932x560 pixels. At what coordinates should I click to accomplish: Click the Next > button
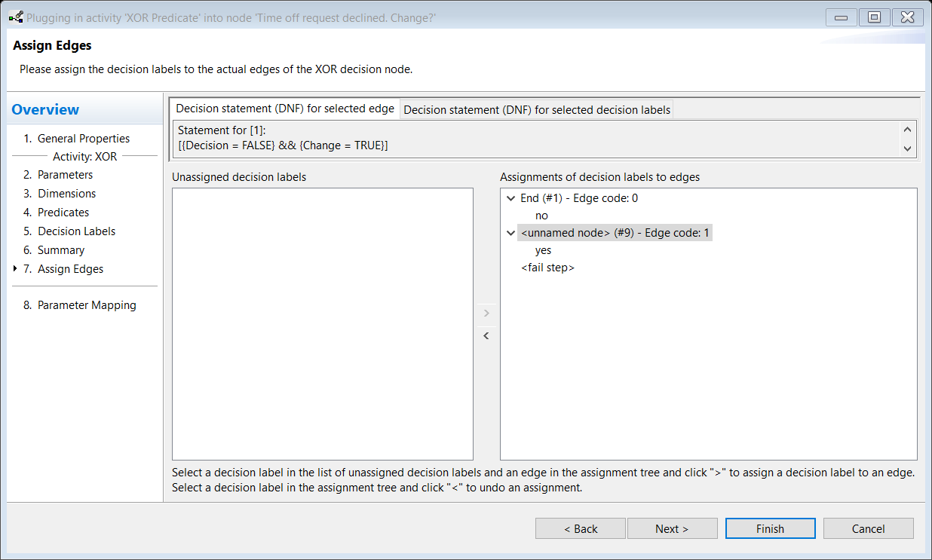[671, 528]
